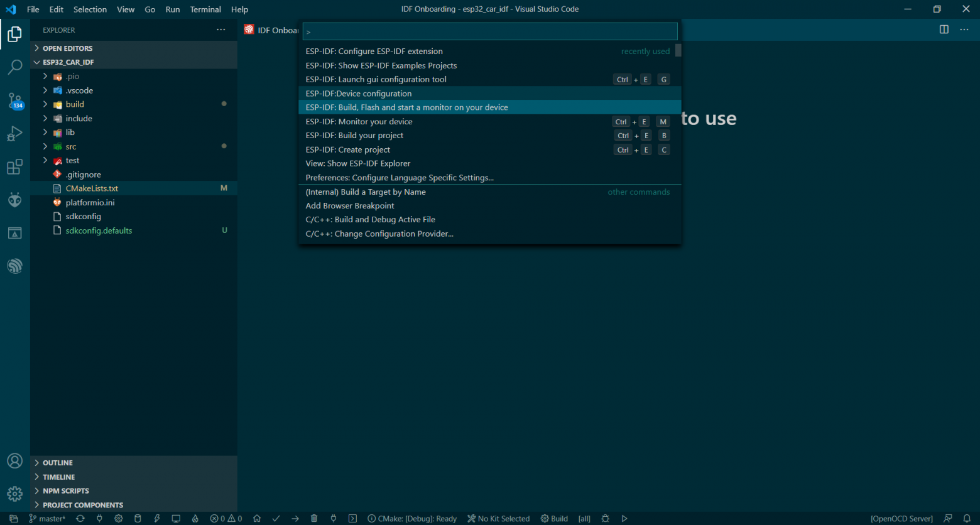Click the flame build-flash-monitor icon in status bar
This screenshot has height=525, width=980.
195,519
